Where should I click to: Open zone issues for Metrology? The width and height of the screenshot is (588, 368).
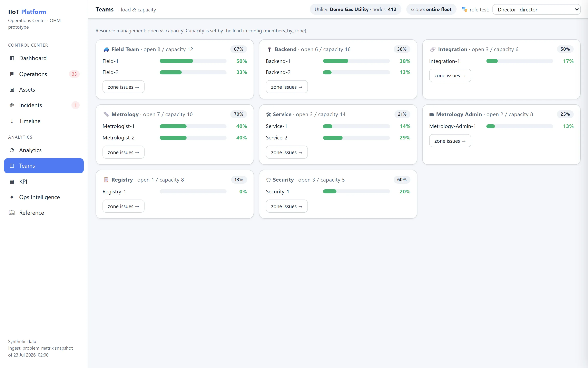[124, 152]
